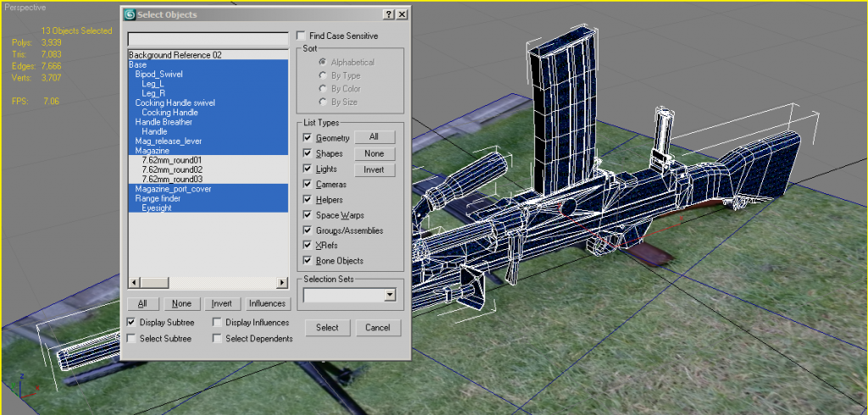Click the object name search field
The image size is (868, 415).
click(x=208, y=39)
